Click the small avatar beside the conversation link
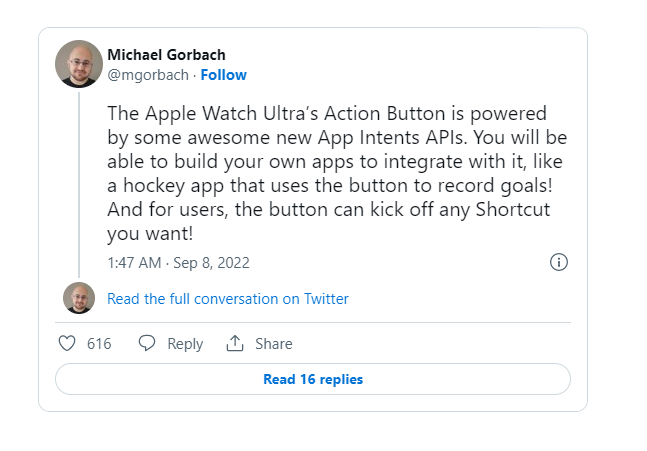Viewport: 647px width, 451px height. 79,298
